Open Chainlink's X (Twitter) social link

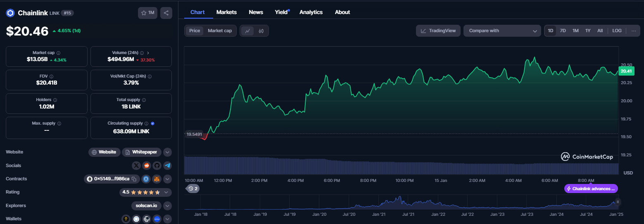136,165
